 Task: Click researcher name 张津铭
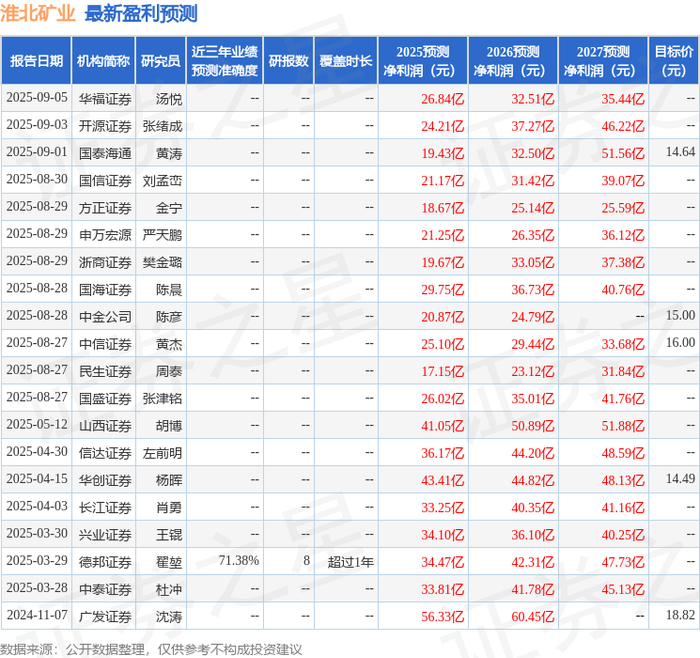pos(162,398)
